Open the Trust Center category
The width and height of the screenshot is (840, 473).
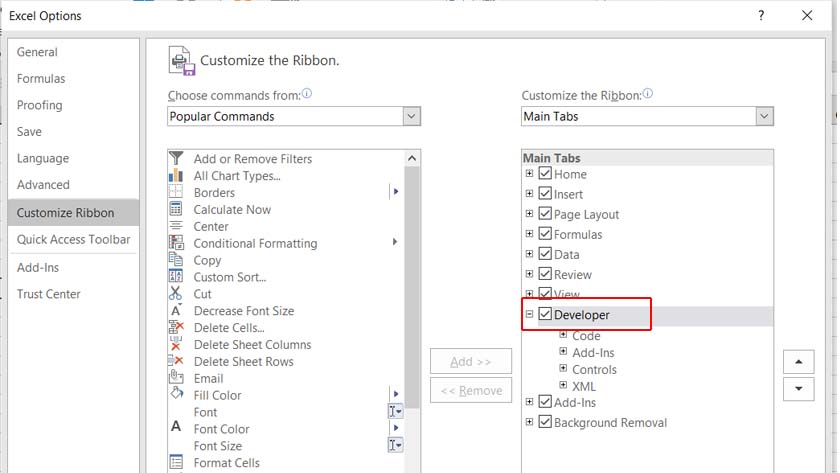pos(73,294)
